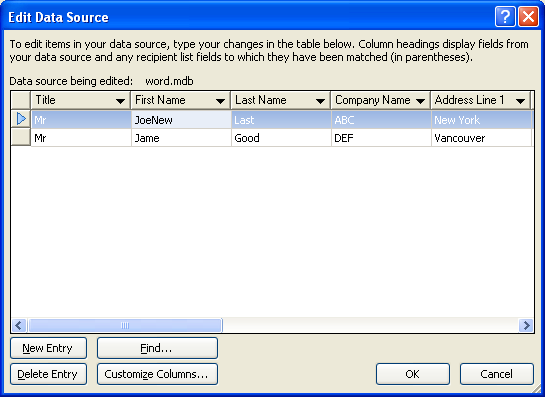Click the Last Name column header
This screenshot has height=397, width=545.
[281, 100]
